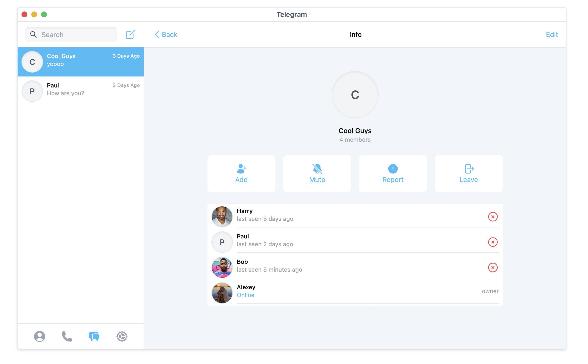Go back using the Back link
Screen dimensions: 588x364
coord(166,34)
